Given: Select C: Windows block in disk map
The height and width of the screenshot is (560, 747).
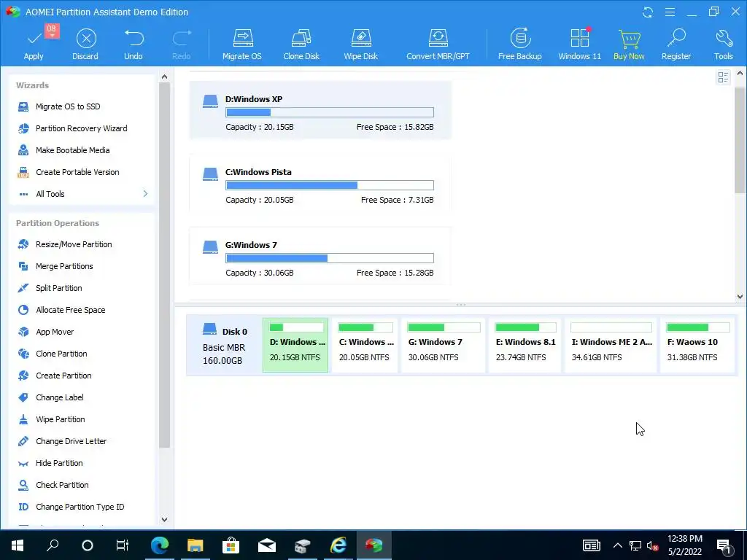Looking at the screenshot, I should coord(365,345).
